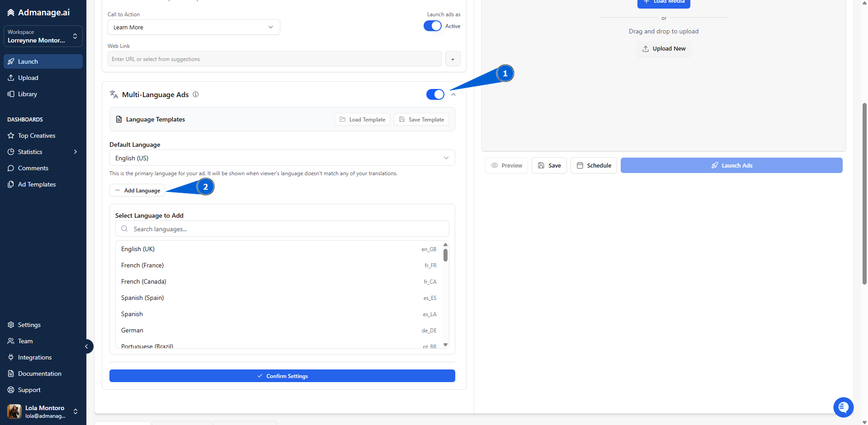The height and width of the screenshot is (425, 868).
Task: Click the Support lifebuoy icon
Action: click(x=11, y=390)
